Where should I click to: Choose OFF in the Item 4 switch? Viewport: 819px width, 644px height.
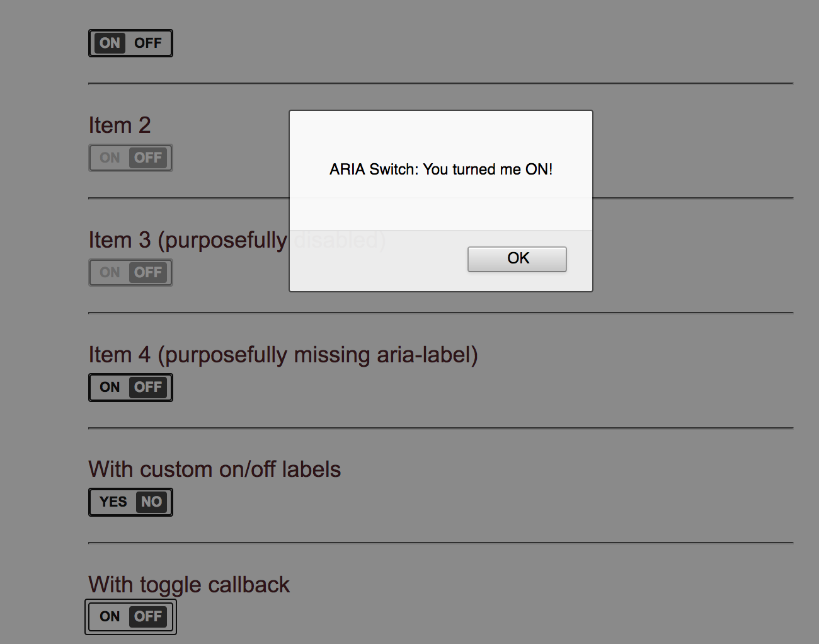(x=148, y=387)
